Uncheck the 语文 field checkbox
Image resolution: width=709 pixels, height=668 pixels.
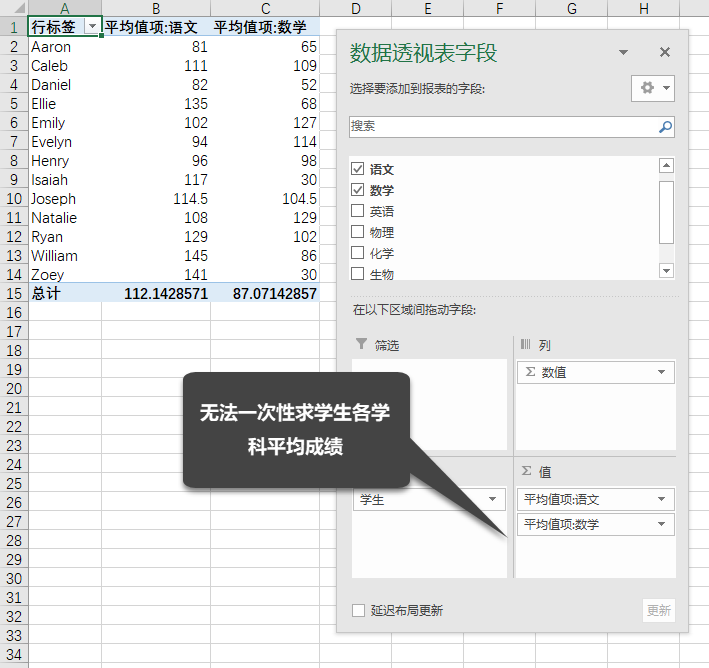point(358,169)
